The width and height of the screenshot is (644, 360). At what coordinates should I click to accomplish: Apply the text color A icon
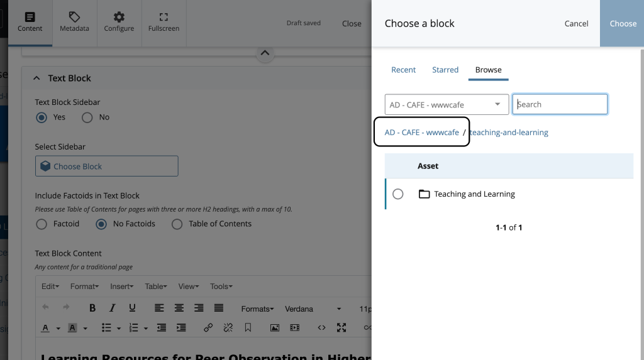tap(45, 328)
